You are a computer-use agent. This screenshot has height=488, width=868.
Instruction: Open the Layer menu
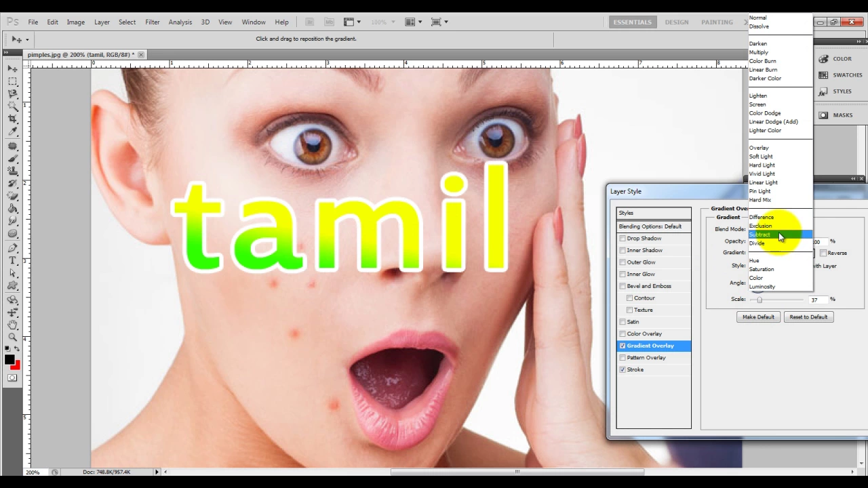(x=102, y=22)
